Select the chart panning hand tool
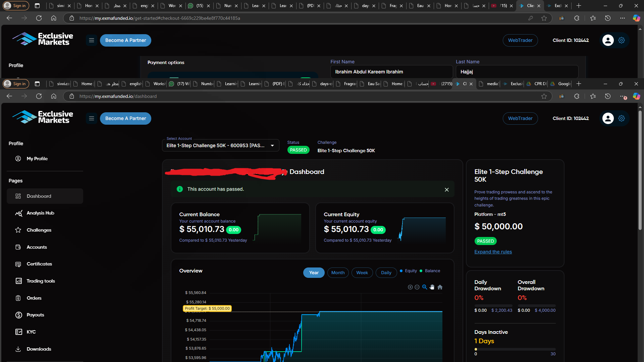 (432, 287)
